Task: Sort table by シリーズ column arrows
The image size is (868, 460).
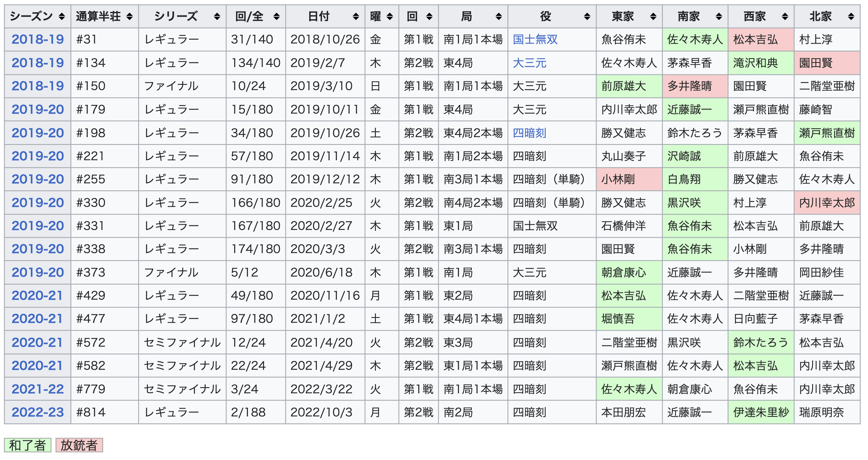Action: (217, 17)
